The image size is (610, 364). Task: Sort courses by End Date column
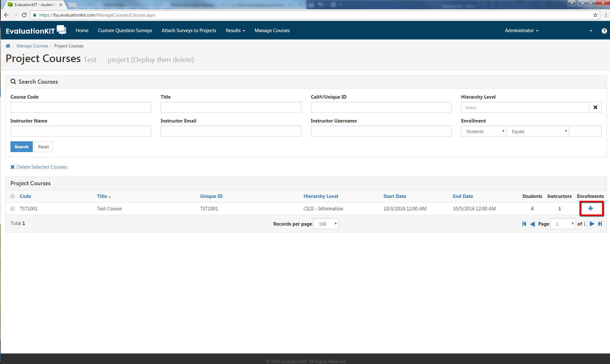(463, 196)
